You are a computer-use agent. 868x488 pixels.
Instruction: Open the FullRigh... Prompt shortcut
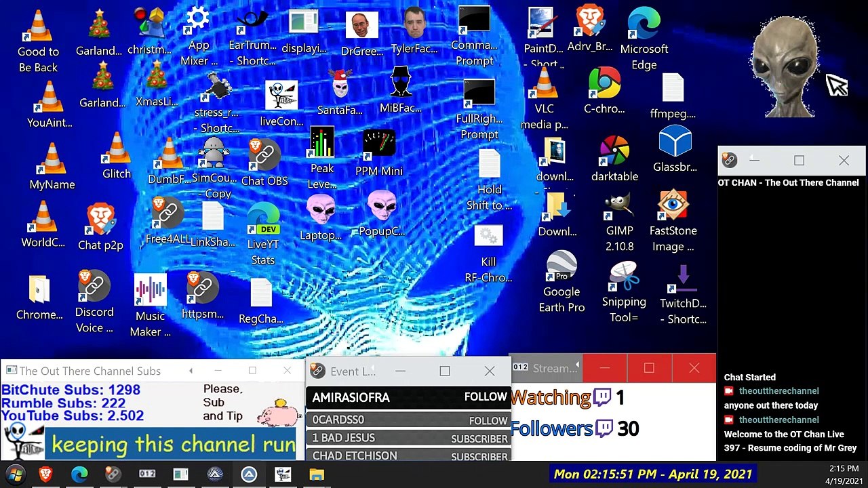click(x=479, y=110)
